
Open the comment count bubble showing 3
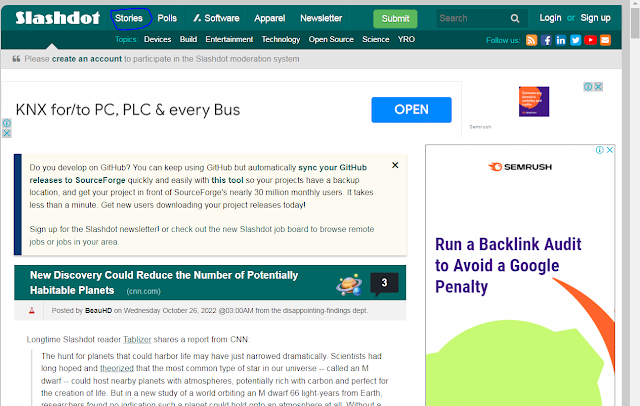pos(384,283)
